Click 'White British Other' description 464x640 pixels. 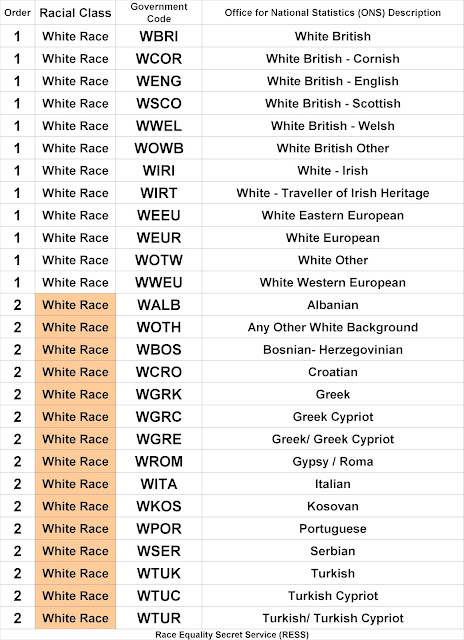(333, 148)
